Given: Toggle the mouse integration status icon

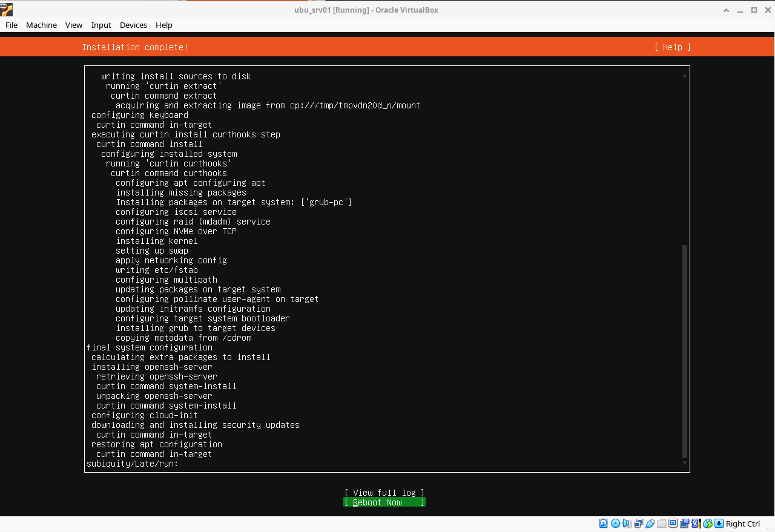Looking at the screenshot, I should (x=707, y=524).
